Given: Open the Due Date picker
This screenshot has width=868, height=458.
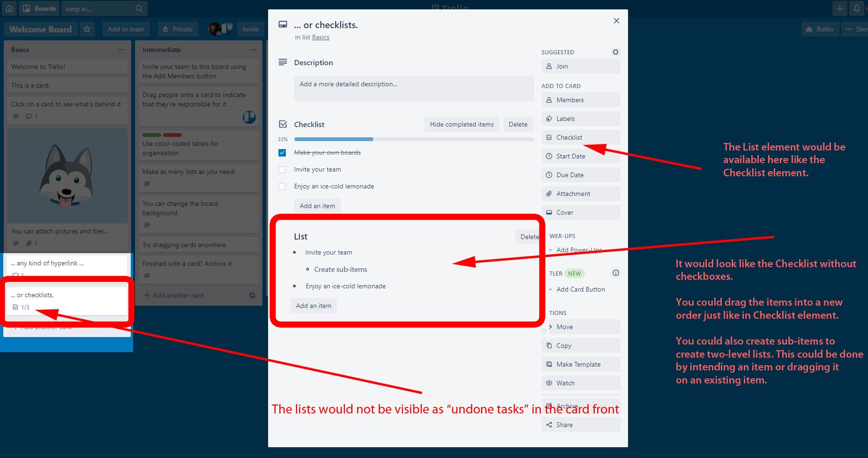Looking at the screenshot, I should [x=581, y=175].
